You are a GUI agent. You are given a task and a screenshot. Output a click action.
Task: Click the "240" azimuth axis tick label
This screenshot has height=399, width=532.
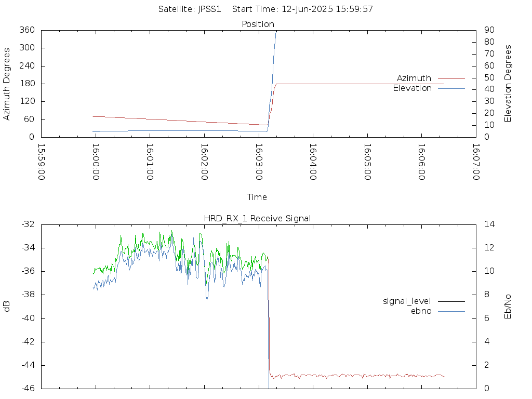27,66
